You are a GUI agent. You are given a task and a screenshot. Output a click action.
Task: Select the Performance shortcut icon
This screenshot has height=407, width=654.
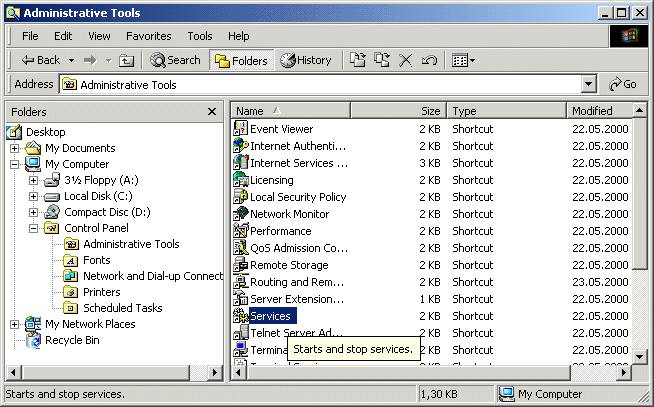click(x=241, y=231)
